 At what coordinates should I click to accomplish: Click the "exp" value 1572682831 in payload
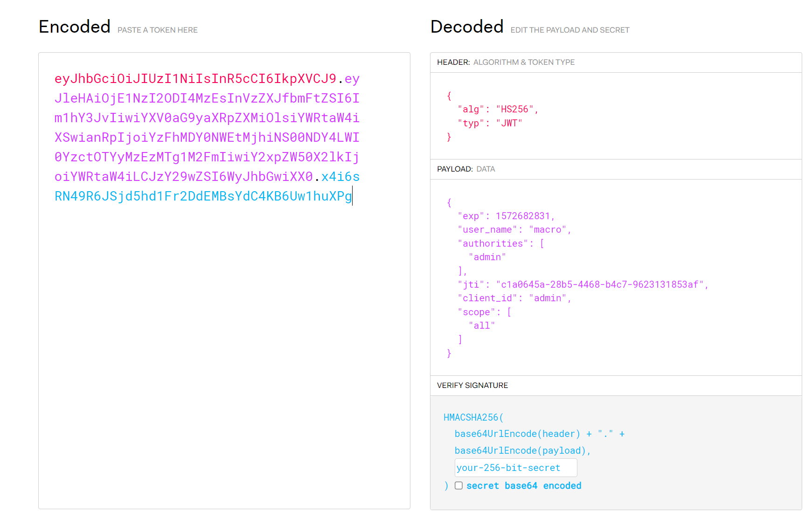(x=522, y=216)
